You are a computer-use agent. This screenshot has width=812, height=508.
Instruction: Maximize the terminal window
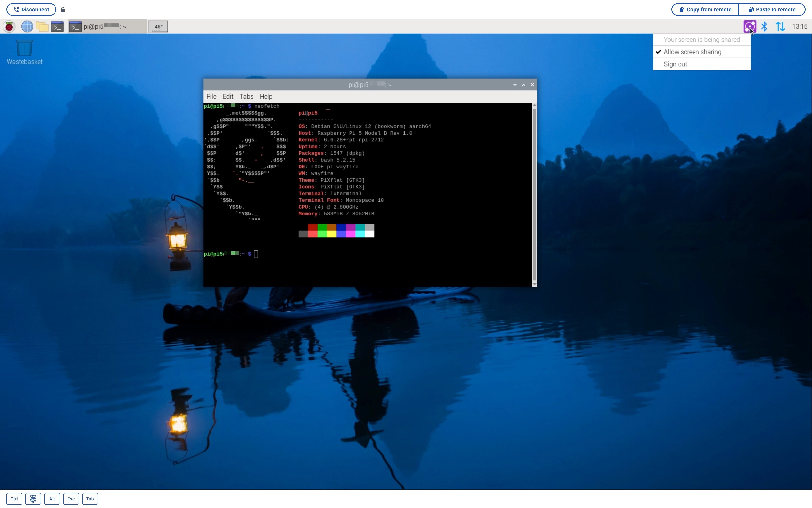[x=523, y=85]
